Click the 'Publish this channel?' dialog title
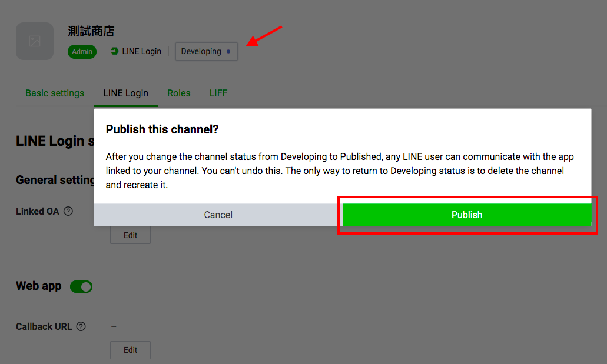 pos(162,129)
